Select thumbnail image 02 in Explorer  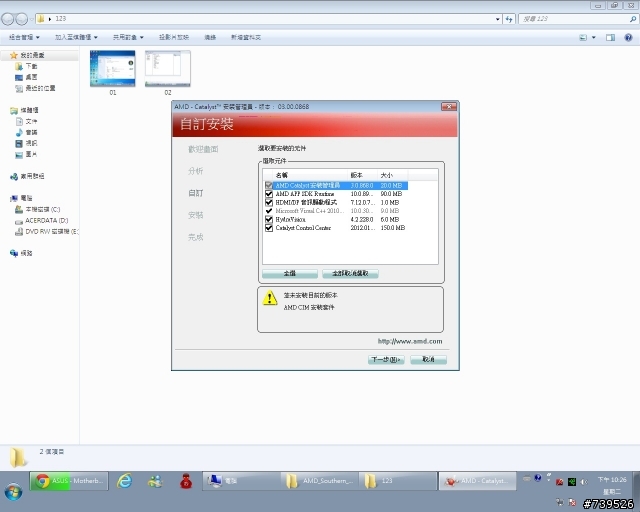[168, 73]
